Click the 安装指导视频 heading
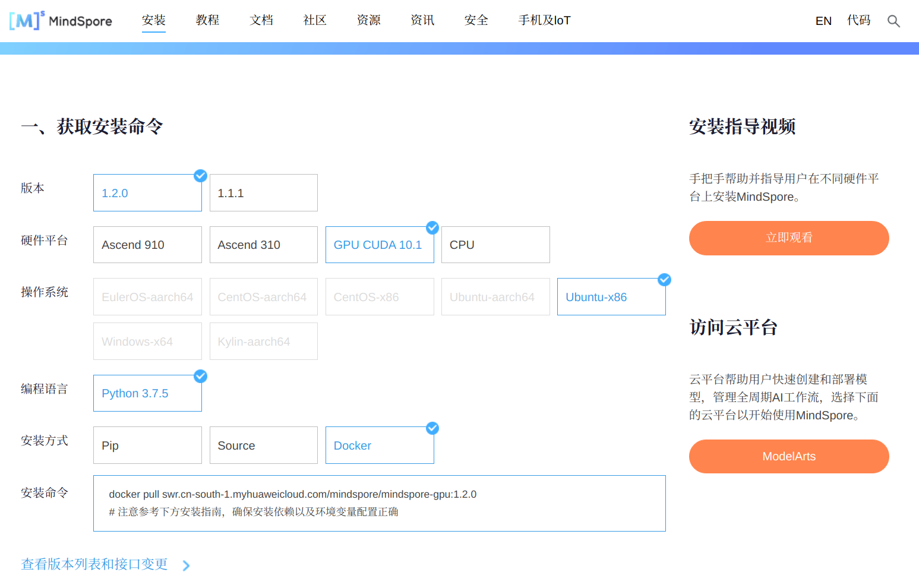This screenshot has width=919, height=588. (x=742, y=127)
